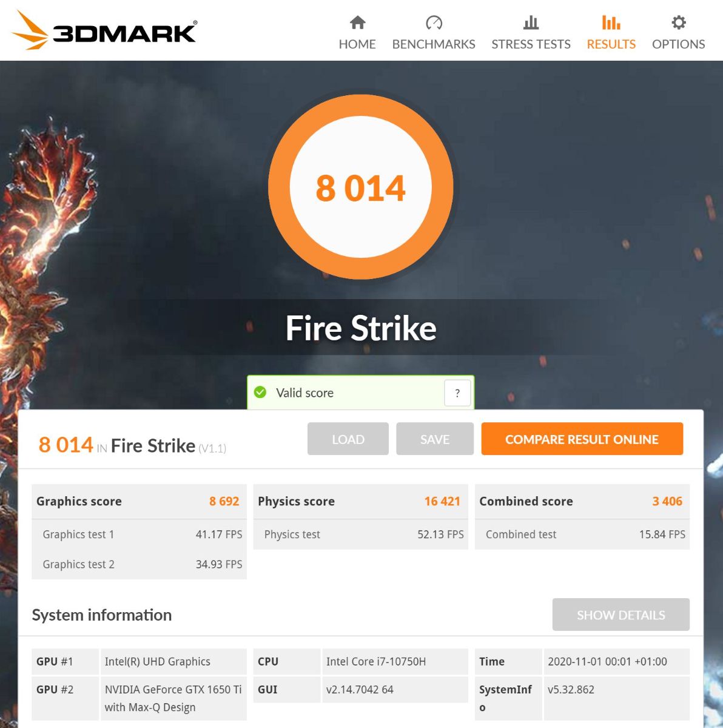Select the Graphics score header row
The image size is (723, 728).
click(139, 501)
